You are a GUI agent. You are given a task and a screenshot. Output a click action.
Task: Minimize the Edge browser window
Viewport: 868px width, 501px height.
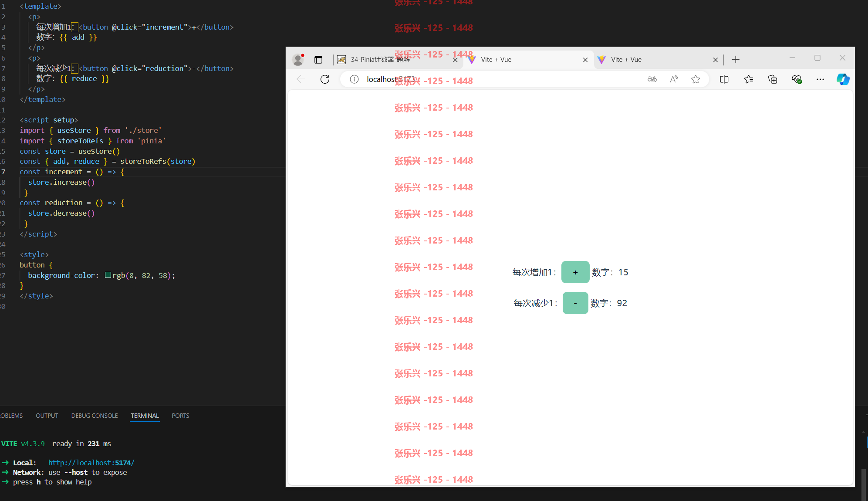point(792,58)
